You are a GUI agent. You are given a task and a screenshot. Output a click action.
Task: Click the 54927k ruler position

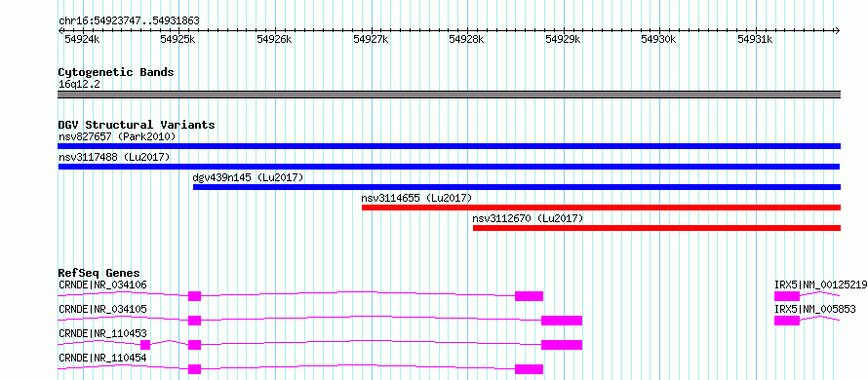pos(371,39)
